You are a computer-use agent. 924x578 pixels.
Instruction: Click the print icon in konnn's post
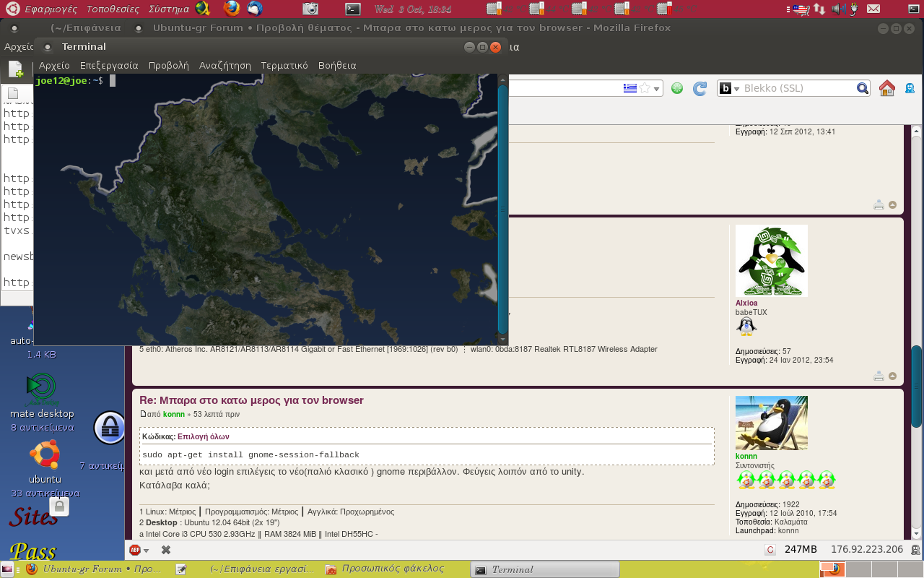click(879, 376)
